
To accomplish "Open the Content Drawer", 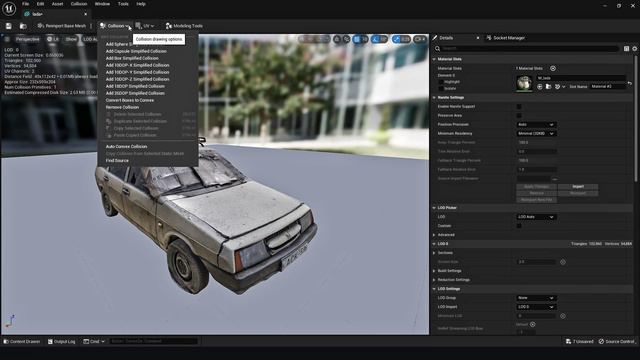I will (x=22, y=341).
